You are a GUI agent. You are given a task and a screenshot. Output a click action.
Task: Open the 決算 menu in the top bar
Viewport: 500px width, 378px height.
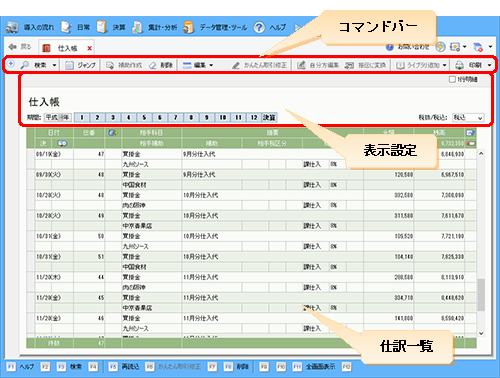click(x=111, y=27)
